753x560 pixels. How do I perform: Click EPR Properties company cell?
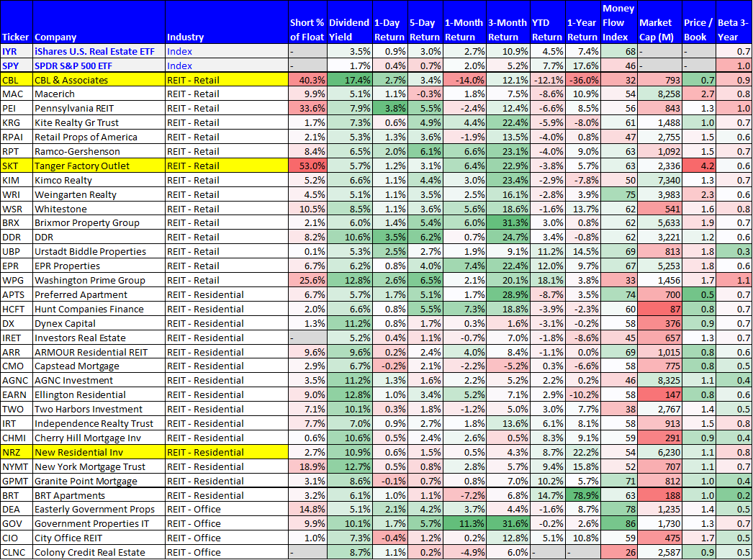99,266
